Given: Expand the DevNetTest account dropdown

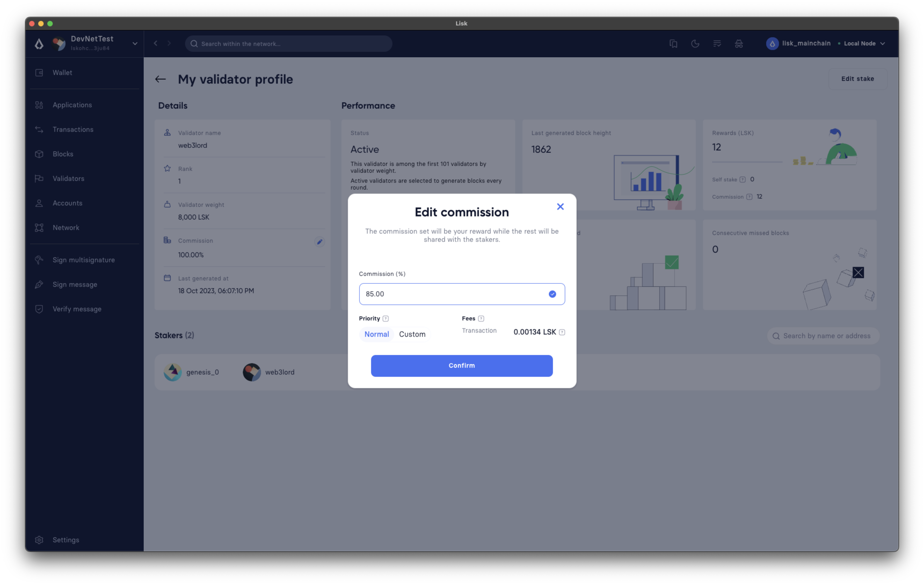Looking at the screenshot, I should coord(135,44).
